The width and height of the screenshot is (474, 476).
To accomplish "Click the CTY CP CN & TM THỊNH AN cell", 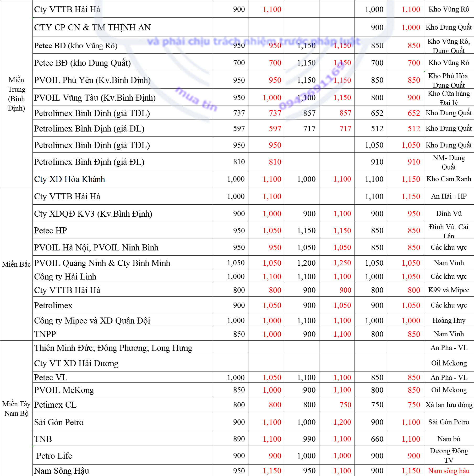I will click(x=123, y=27).
